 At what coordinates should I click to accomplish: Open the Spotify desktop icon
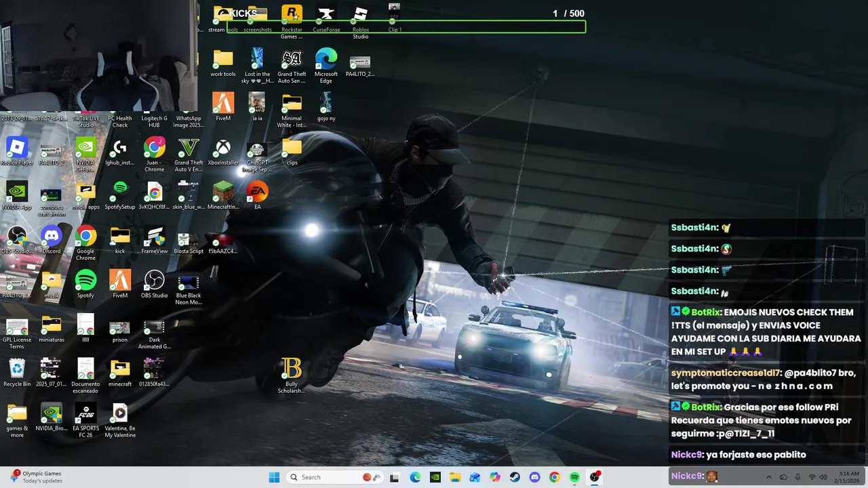[x=85, y=284]
